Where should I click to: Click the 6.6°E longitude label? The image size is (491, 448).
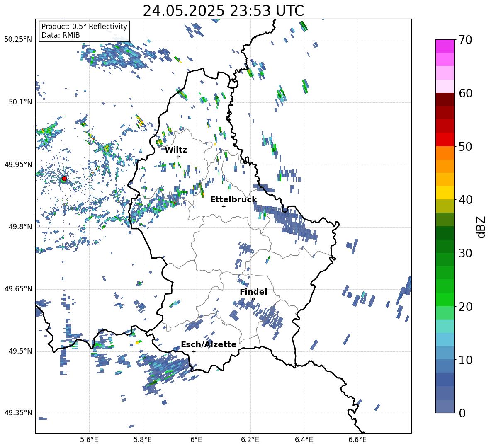pyautogui.click(x=357, y=440)
